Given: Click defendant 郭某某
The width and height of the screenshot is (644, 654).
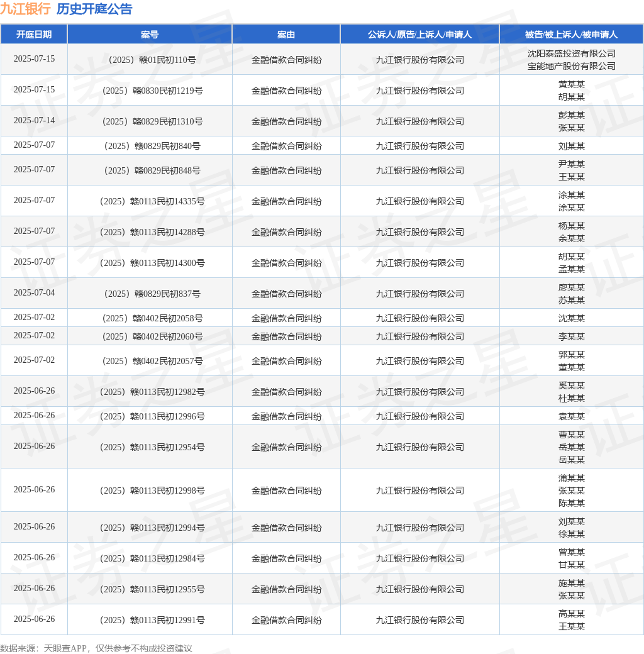Looking at the screenshot, I should (x=572, y=355).
